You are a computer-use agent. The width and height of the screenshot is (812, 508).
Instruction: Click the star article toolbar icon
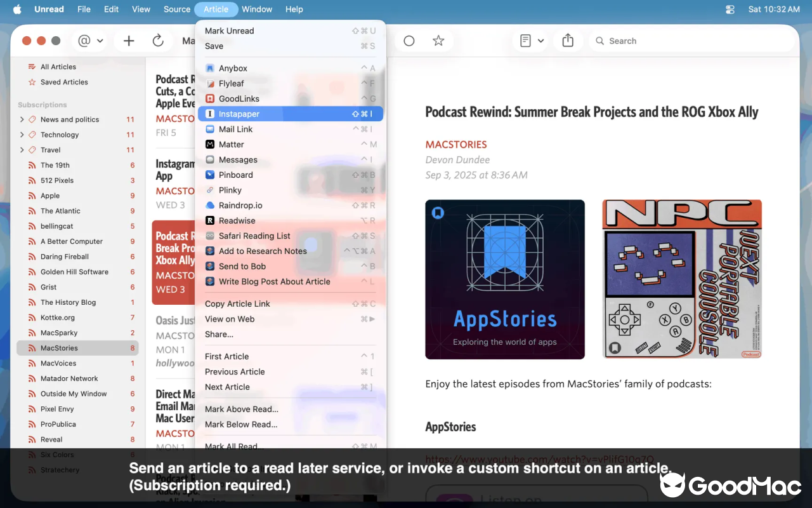[x=438, y=41]
